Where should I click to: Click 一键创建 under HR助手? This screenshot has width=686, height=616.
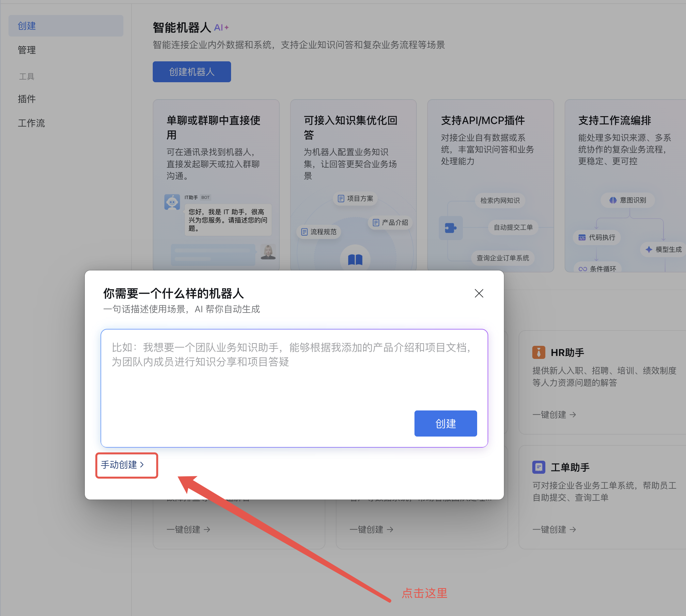pyautogui.click(x=553, y=415)
